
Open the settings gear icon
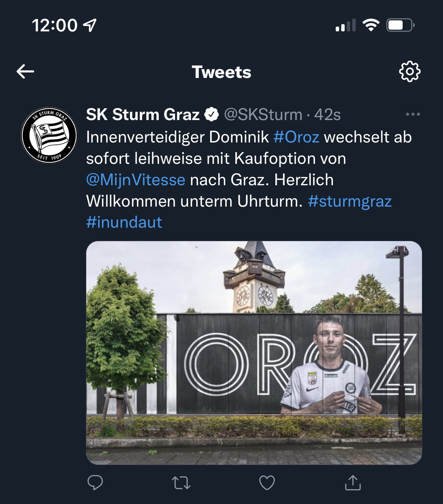[x=410, y=72]
